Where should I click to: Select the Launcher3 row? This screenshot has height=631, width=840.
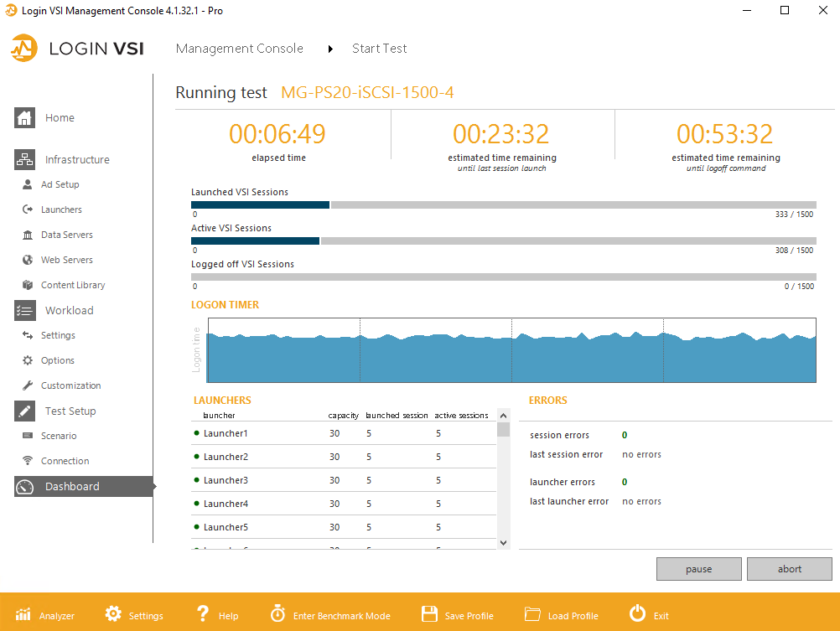click(344, 480)
